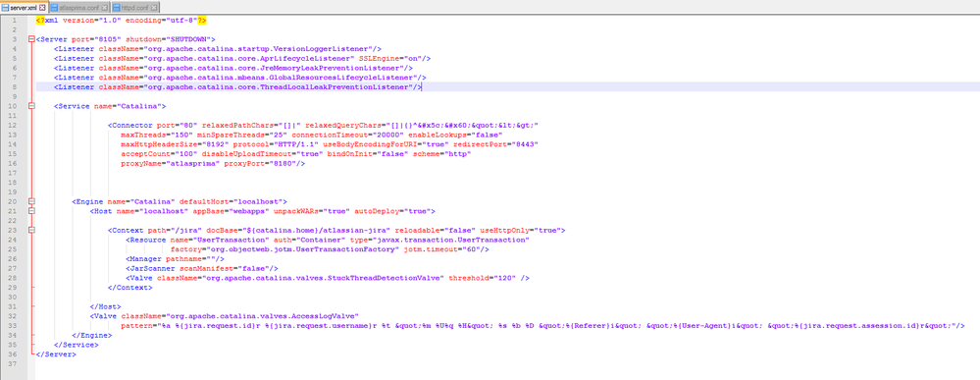Click the maxThreads value "150"
The width and height of the screenshot is (980, 380).
[181, 135]
